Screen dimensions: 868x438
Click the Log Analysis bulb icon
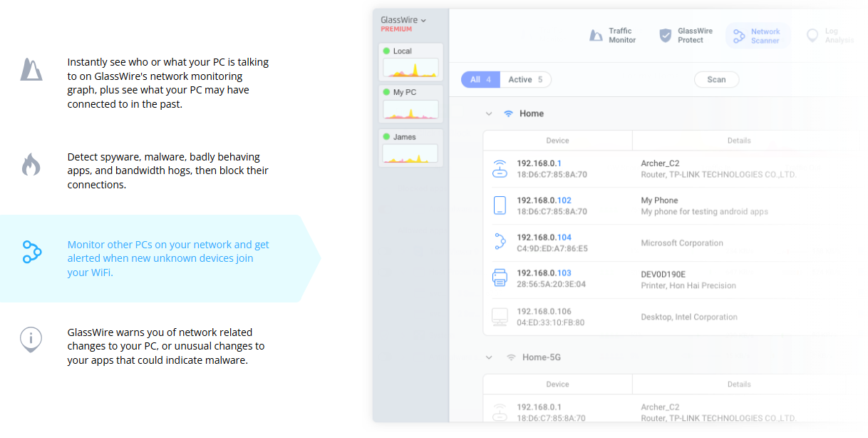pos(812,36)
